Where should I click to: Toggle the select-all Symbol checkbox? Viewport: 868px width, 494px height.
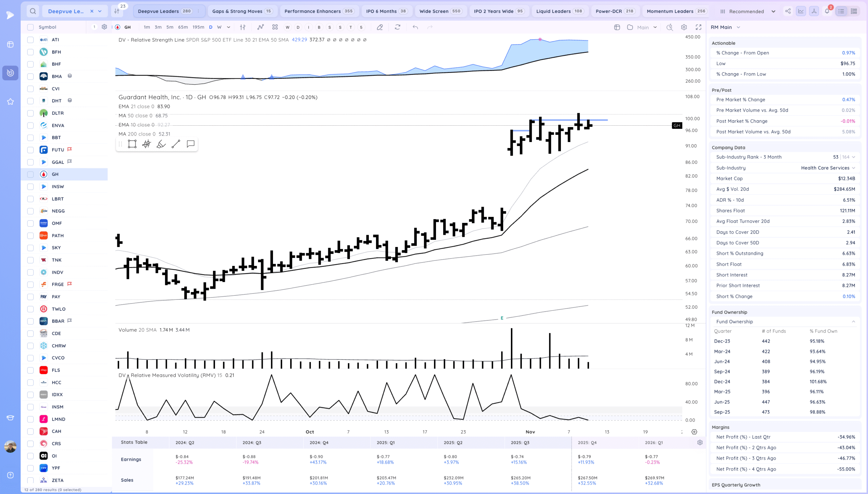tap(31, 27)
